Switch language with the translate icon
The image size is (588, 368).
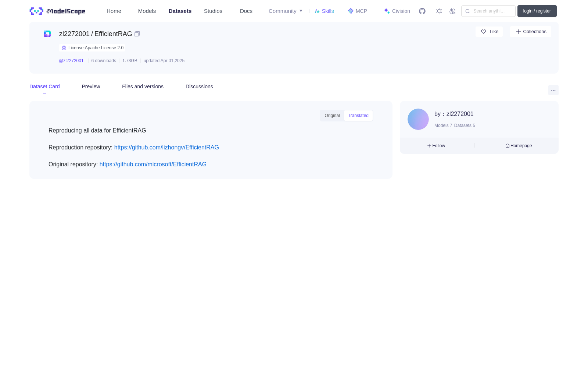pos(452,11)
